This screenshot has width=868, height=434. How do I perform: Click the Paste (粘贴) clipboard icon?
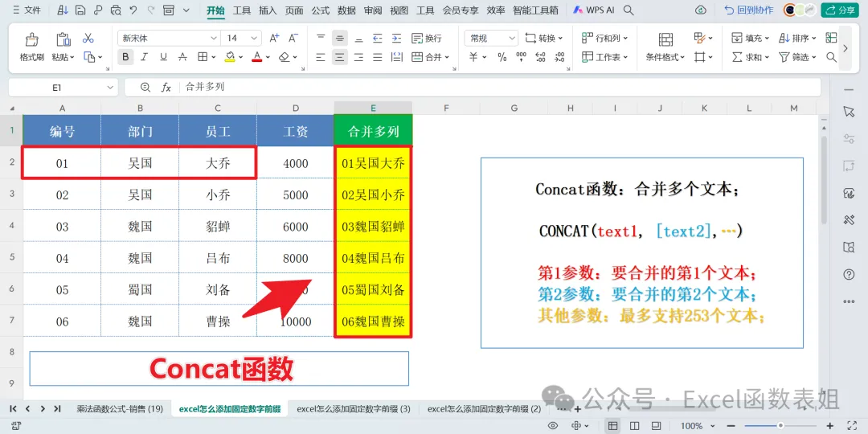63,39
